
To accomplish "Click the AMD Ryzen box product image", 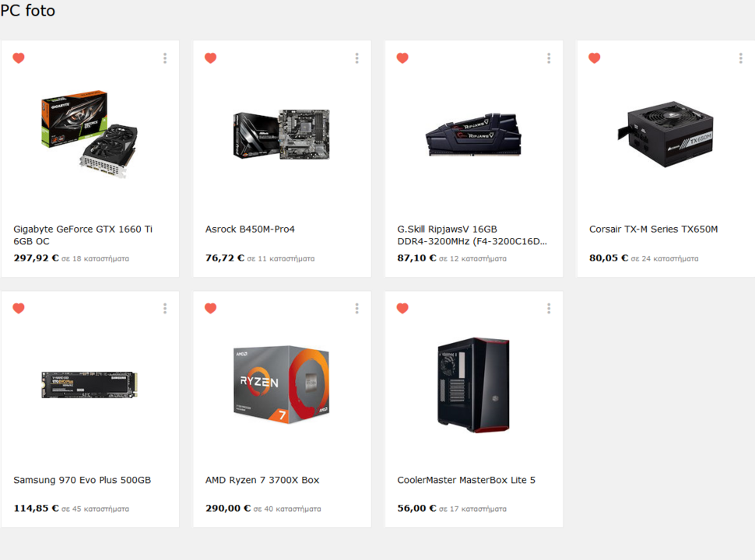I will pos(282,385).
